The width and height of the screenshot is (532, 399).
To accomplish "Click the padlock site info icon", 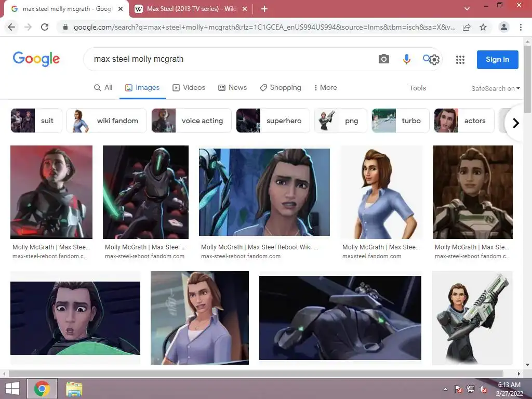I will (x=65, y=27).
